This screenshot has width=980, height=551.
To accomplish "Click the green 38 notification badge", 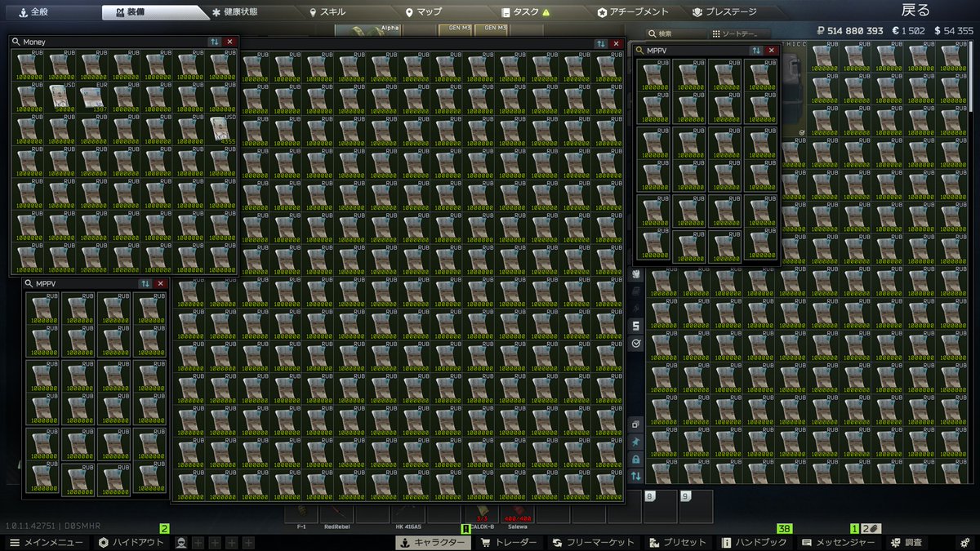I will tap(786, 528).
